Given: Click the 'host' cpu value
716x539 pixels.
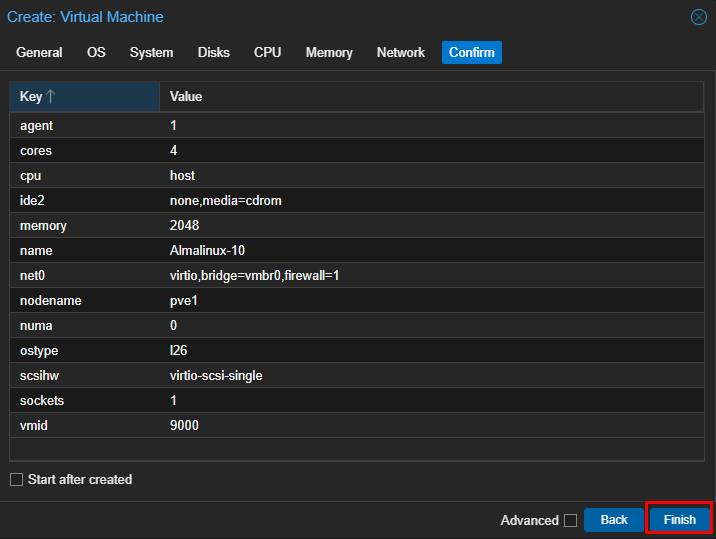Looking at the screenshot, I should click(x=182, y=175).
